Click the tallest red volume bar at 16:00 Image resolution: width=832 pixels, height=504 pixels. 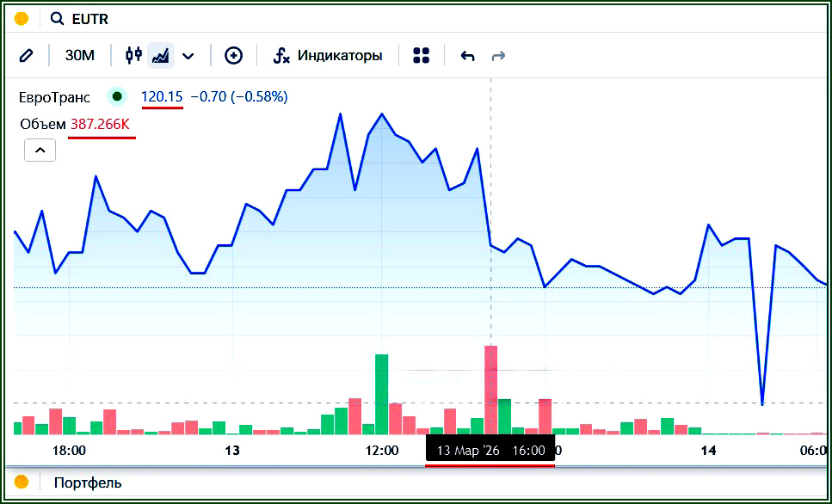490,390
